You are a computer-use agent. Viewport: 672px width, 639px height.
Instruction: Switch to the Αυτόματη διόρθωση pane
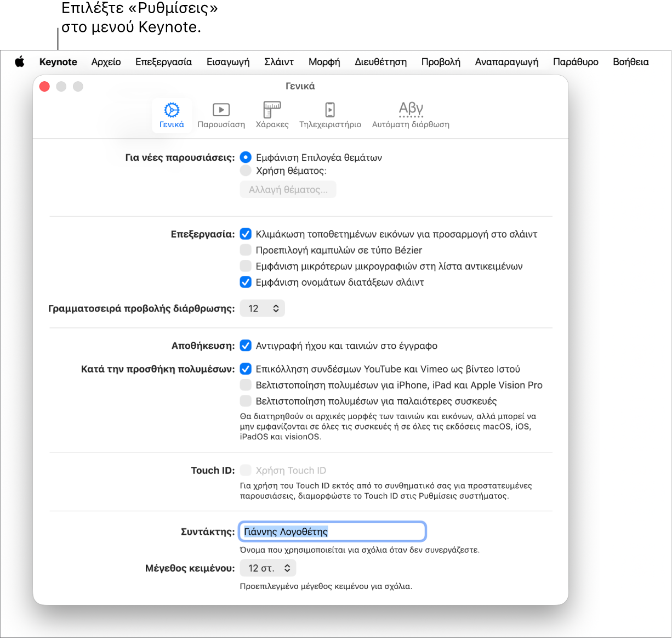tap(411, 115)
